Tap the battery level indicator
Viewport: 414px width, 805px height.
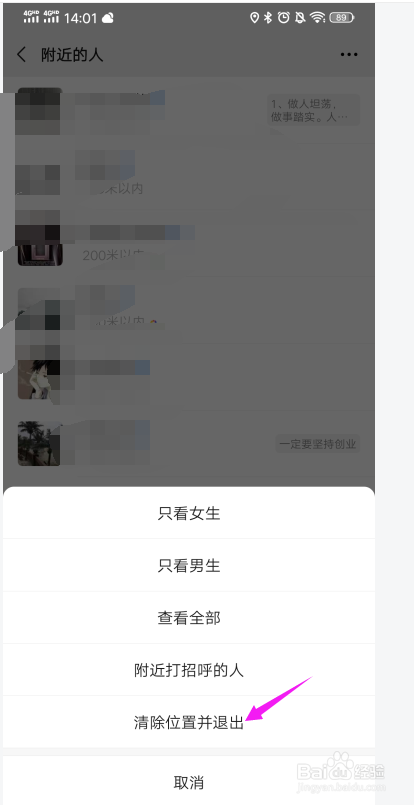point(342,18)
